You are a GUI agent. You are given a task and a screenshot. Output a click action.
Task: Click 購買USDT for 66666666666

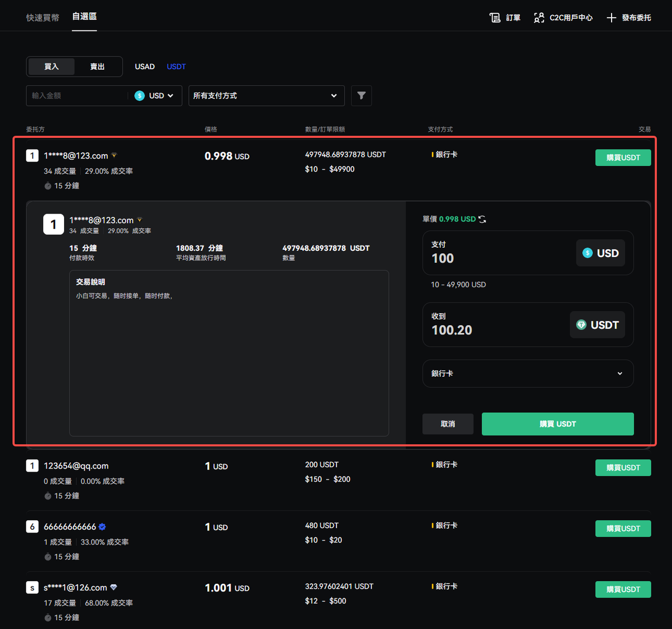click(x=623, y=528)
